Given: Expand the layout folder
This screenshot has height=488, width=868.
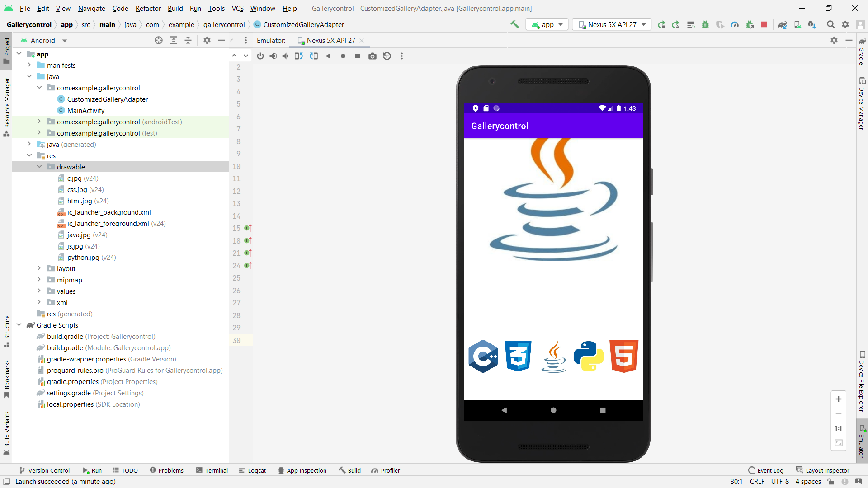Looking at the screenshot, I should 39,268.
